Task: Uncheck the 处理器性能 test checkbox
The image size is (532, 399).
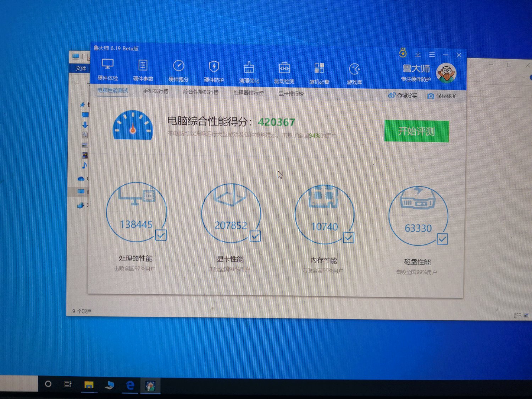Action: [x=161, y=235]
